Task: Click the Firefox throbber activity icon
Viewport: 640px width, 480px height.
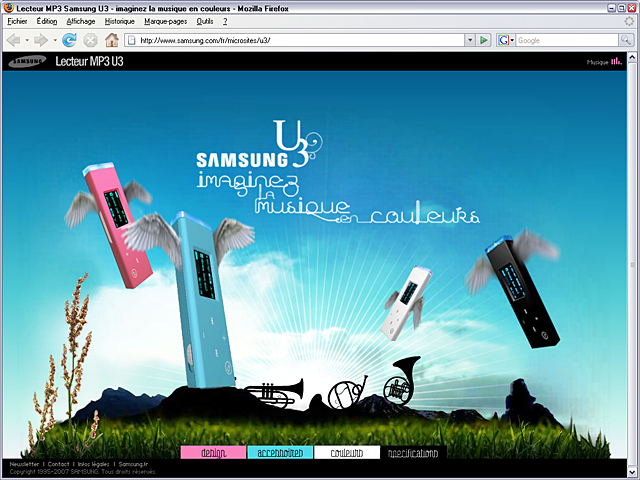Action: 629,21
